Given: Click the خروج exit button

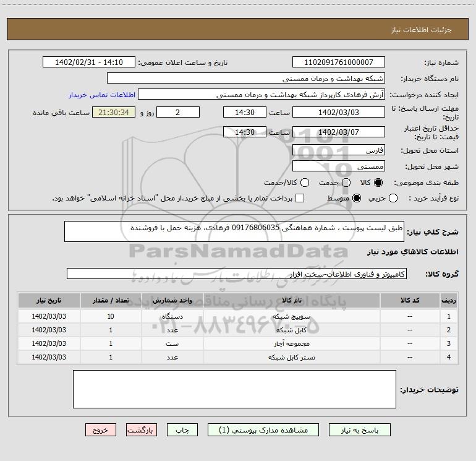Looking at the screenshot, I should click(101, 430).
